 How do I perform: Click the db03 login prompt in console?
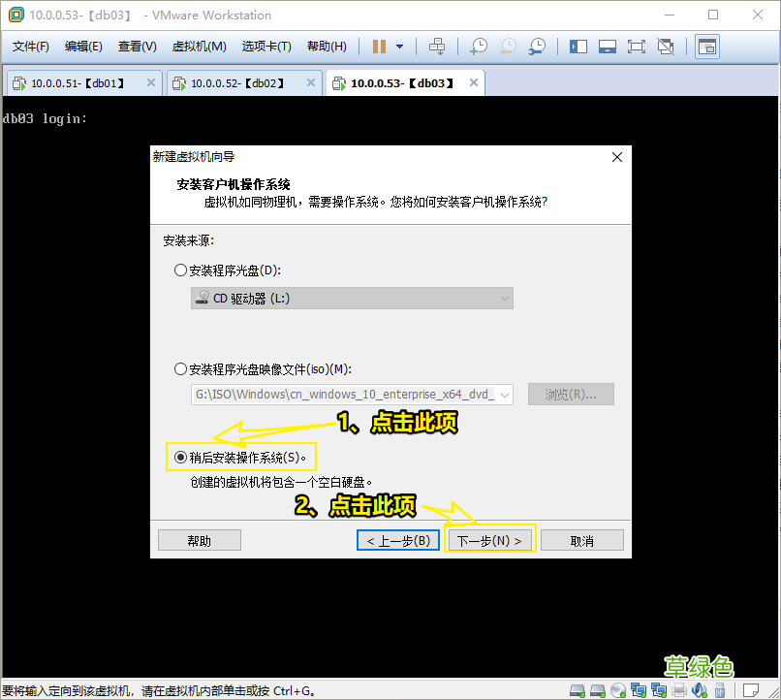click(45, 118)
